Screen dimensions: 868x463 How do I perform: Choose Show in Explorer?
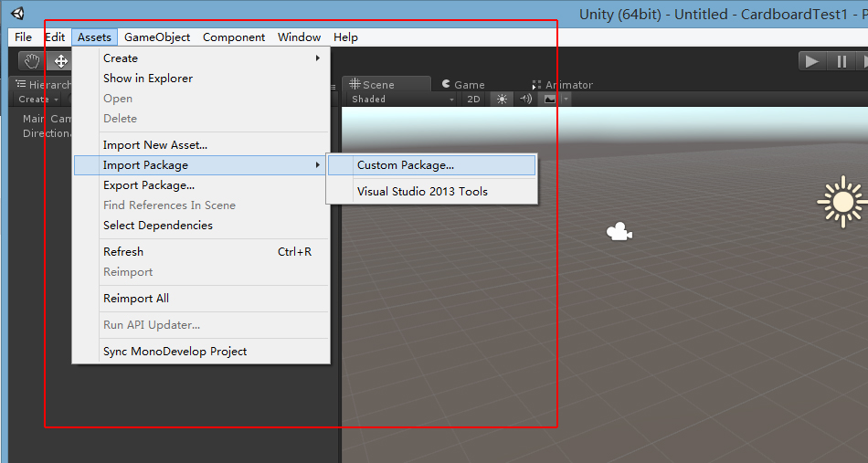[x=202, y=78]
